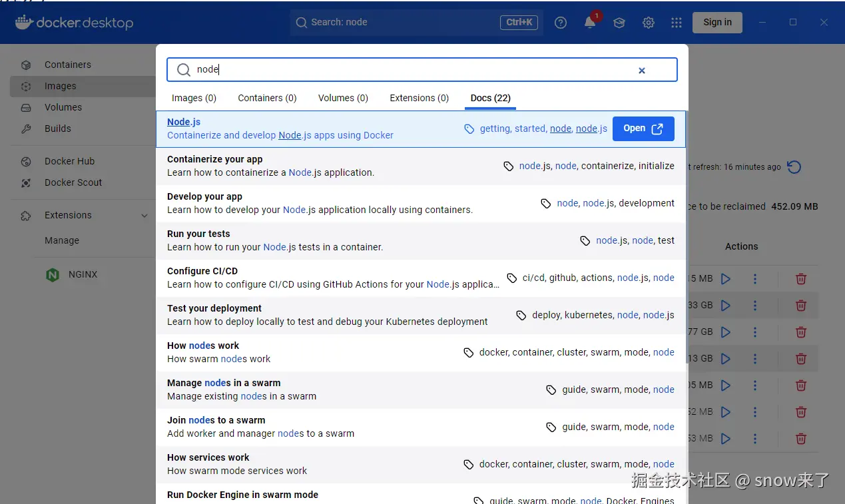The image size is (845, 504).
Task: Open 'How nodes work' doc result
Action: (421, 352)
